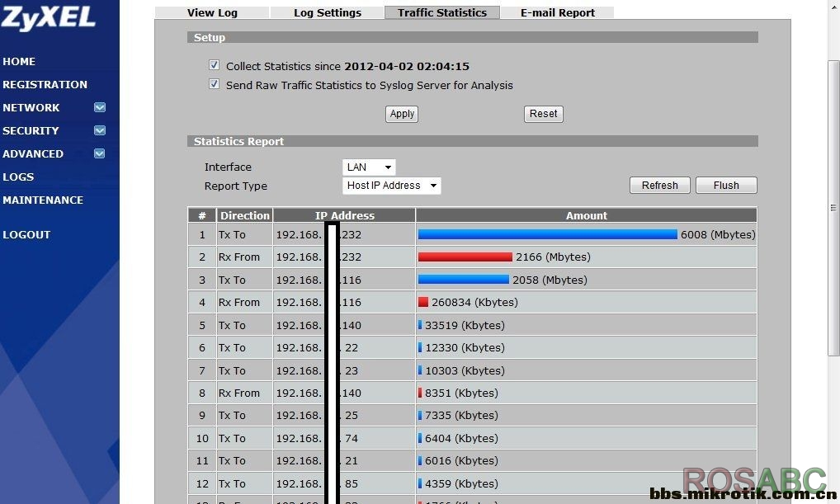
Task: Select the Traffic Statistics tab
Action: pos(442,12)
